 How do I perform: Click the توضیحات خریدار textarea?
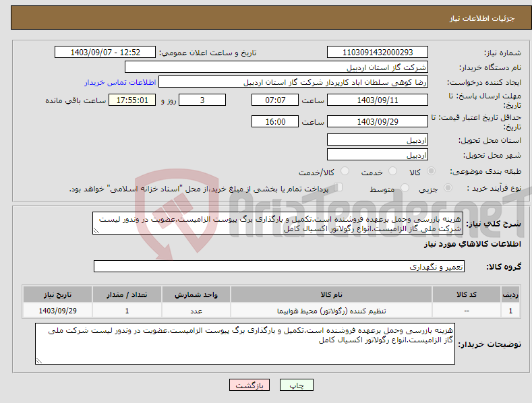(245, 344)
